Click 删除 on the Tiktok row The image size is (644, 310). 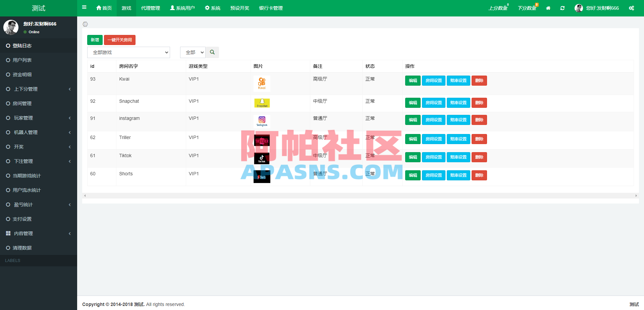click(479, 157)
